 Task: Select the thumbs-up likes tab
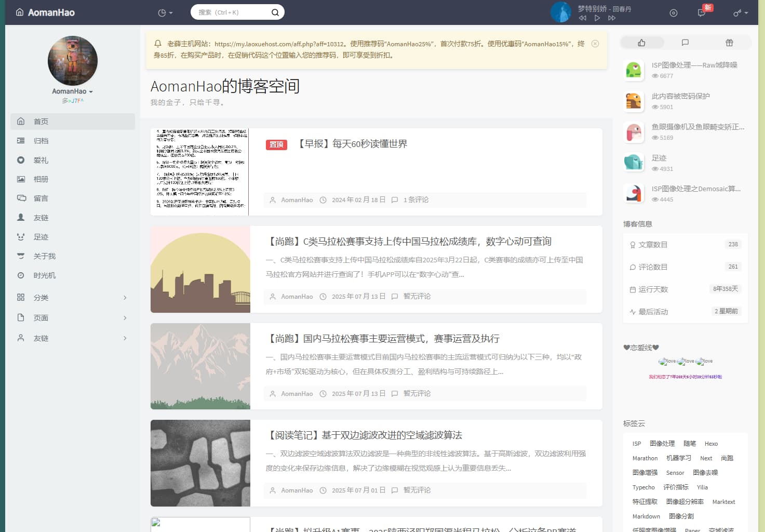642,43
